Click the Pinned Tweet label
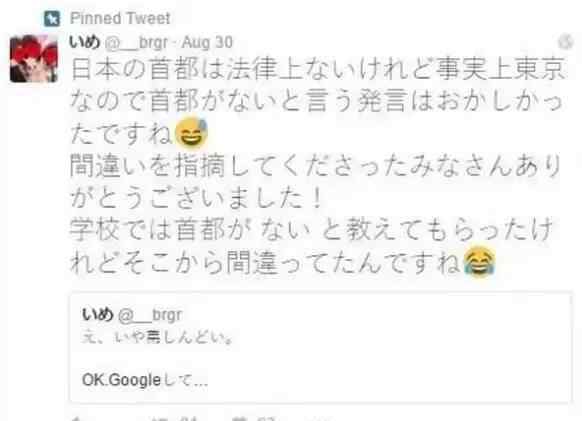 coord(120,18)
